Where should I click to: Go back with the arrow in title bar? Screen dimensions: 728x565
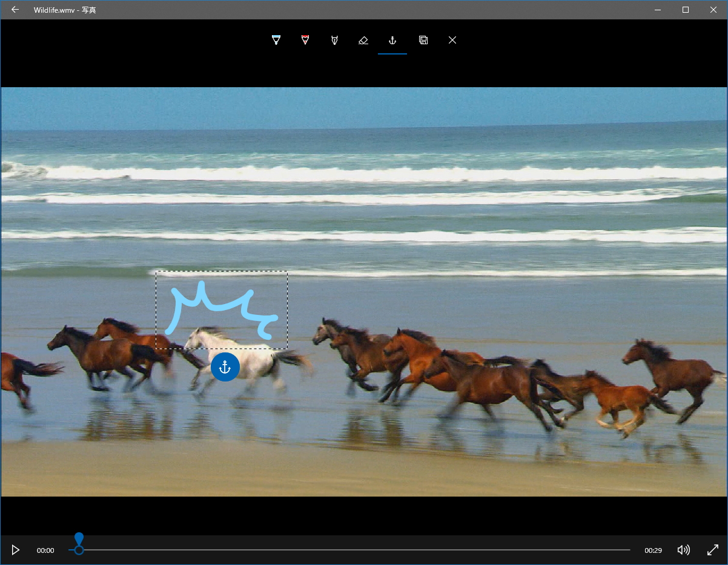click(15, 10)
